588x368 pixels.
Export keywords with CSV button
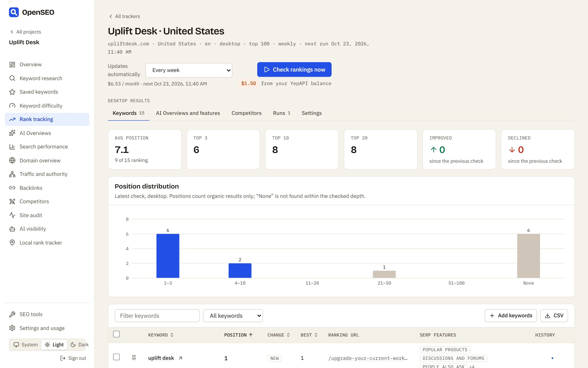click(554, 316)
